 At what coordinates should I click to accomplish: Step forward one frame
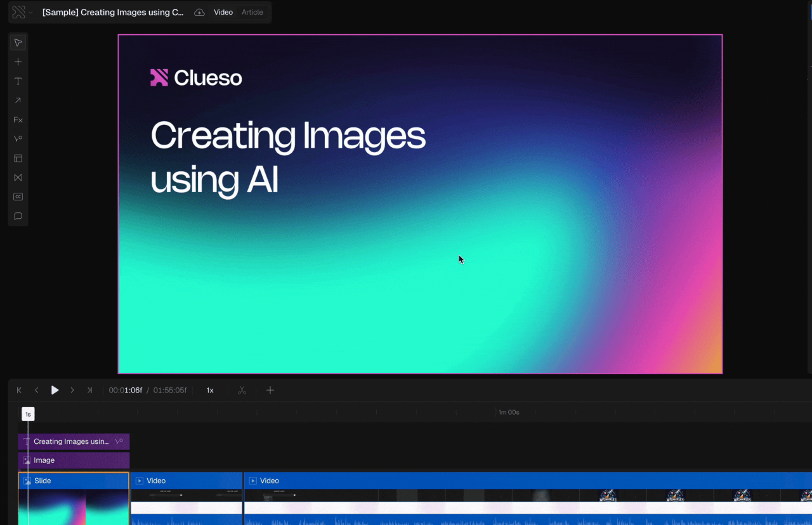pyautogui.click(x=72, y=391)
